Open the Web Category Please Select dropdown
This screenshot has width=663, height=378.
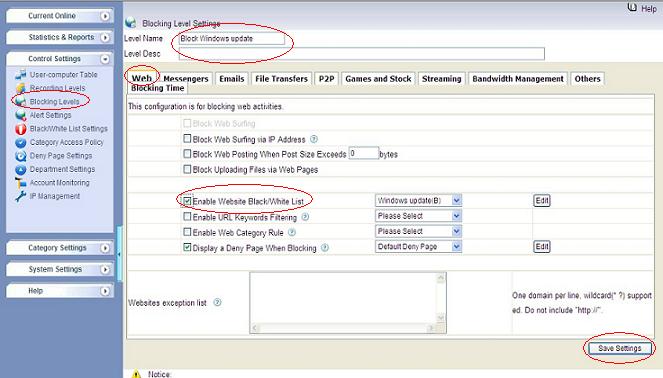(418, 231)
